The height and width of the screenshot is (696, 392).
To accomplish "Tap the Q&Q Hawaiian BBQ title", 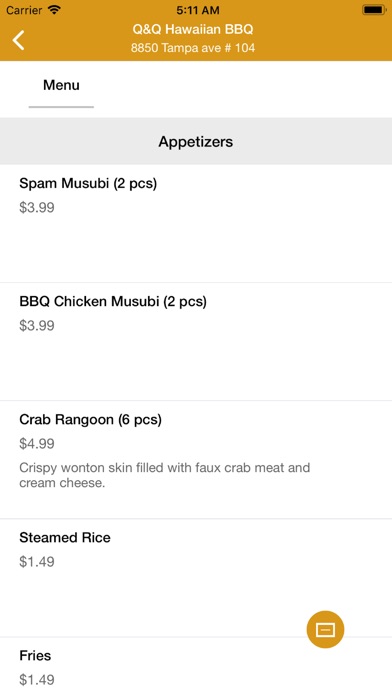I will (193, 30).
